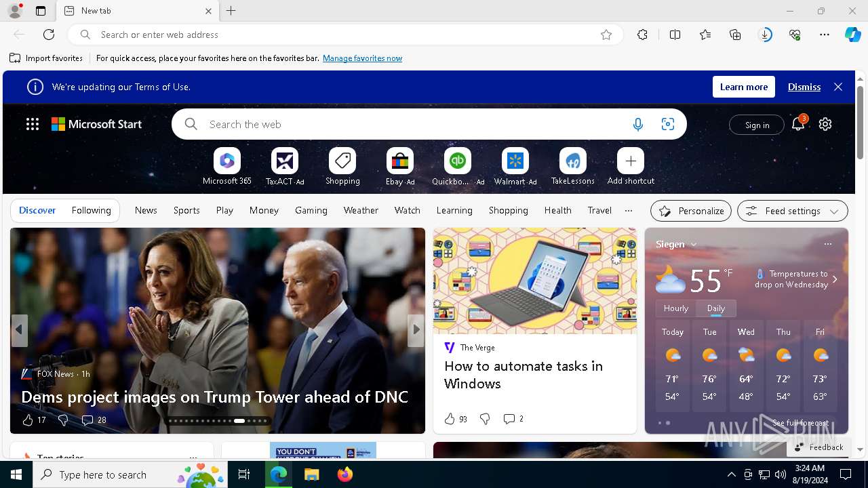868x488 pixels.
Task: Open Manage favorites now link
Action: pyautogui.click(x=362, y=58)
